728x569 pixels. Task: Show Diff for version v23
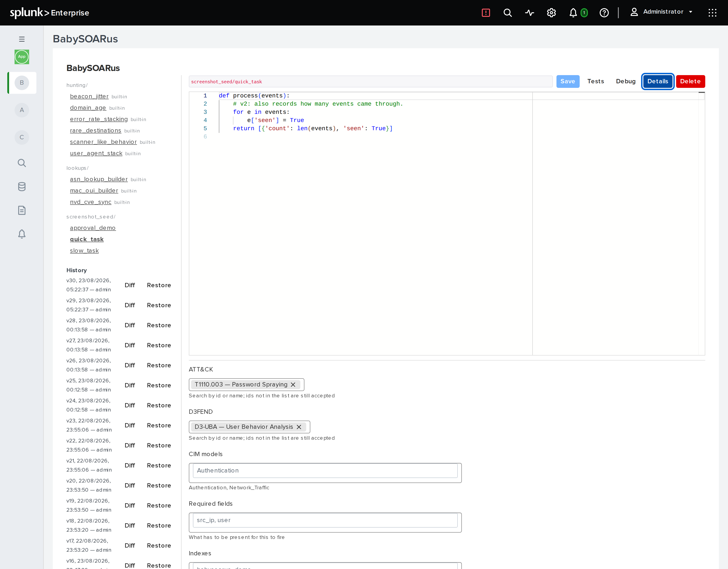130,425
